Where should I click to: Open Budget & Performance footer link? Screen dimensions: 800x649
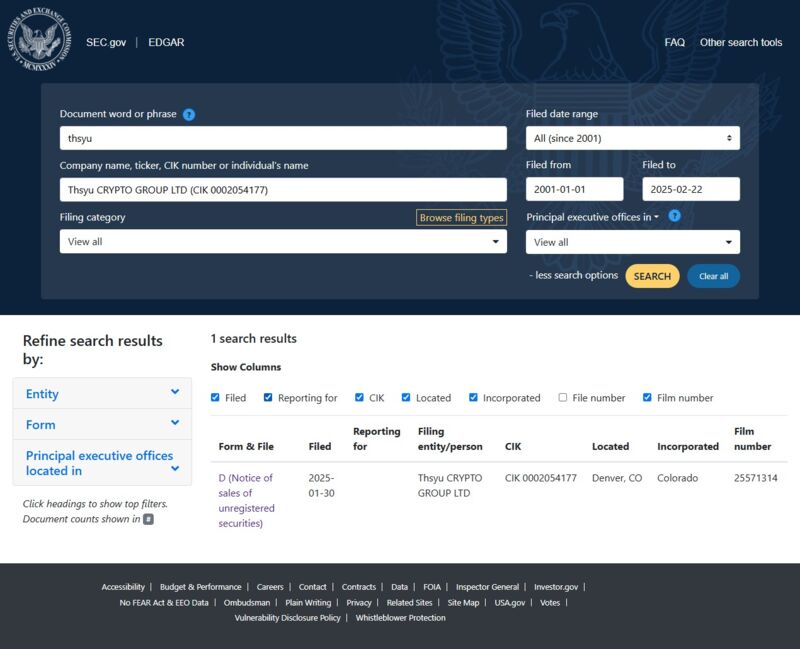coord(201,587)
